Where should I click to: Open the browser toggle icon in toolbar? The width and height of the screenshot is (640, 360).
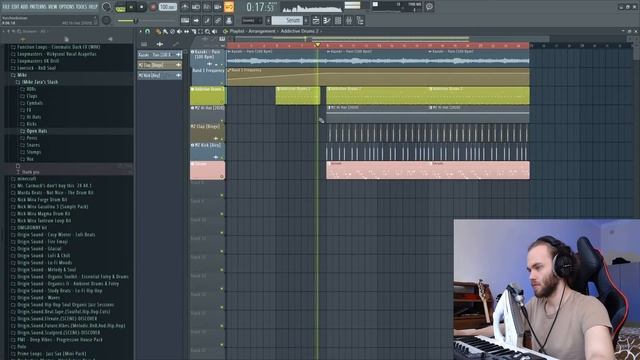(360, 20)
